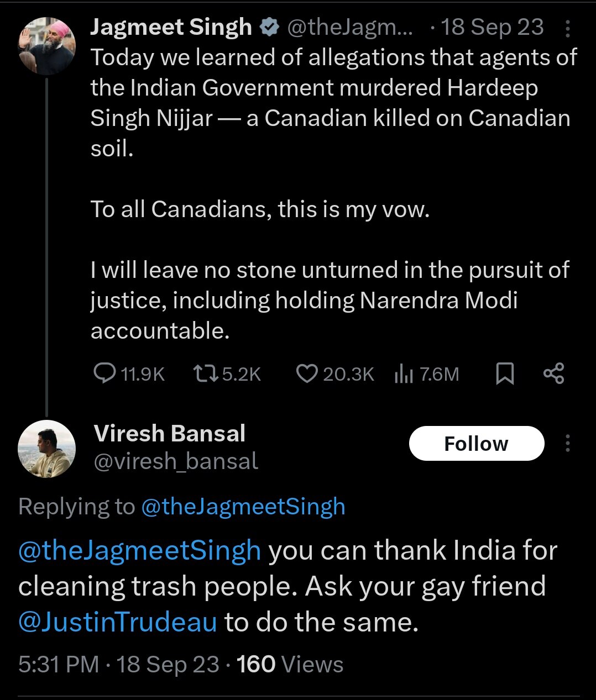Click the verified badge beside Jagmeet Singh
Image resolution: width=596 pixels, height=700 pixels.
[x=269, y=28]
